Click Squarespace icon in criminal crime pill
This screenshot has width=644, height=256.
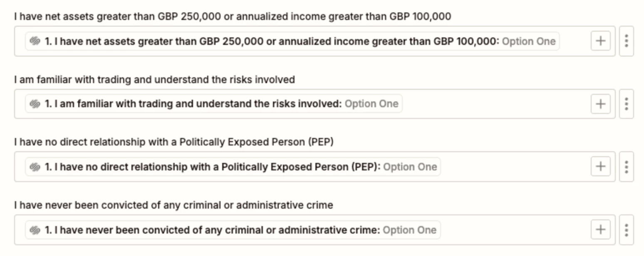pos(35,230)
